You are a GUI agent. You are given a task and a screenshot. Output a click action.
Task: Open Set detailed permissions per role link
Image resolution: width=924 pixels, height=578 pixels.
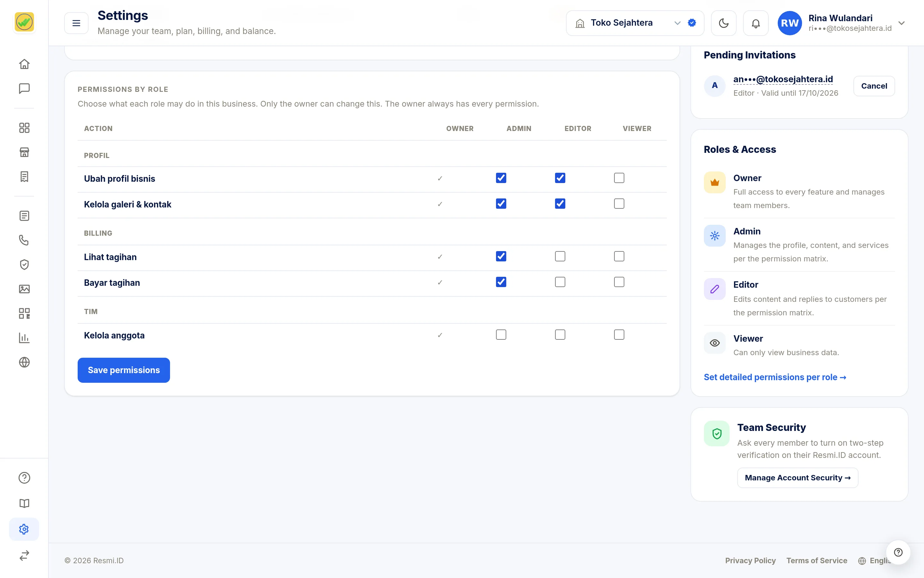775,377
